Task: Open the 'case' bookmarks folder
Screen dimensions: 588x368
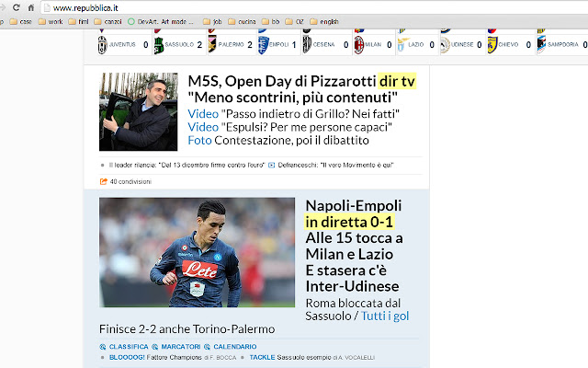Action: [x=21, y=22]
